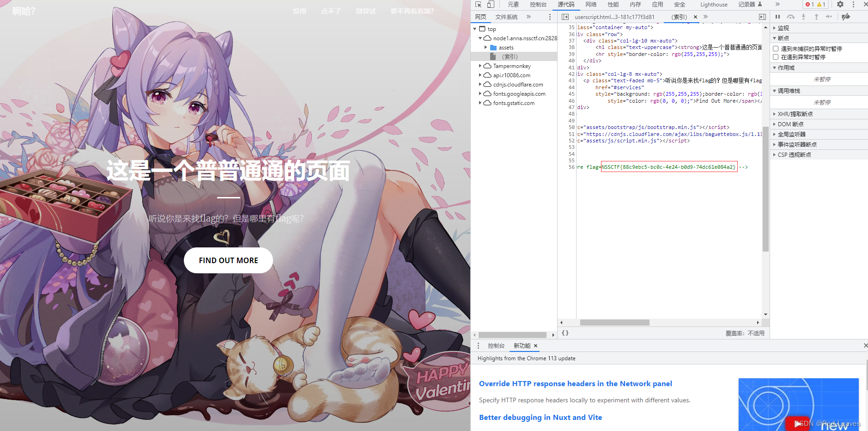
Task: Open the 内存 Memory tab
Action: [635, 5]
